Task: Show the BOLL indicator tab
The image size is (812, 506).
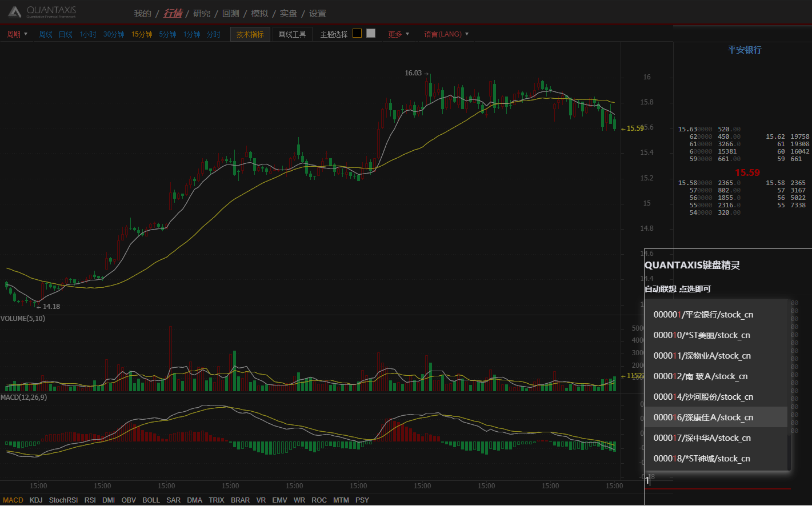Action: (x=151, y=500)
